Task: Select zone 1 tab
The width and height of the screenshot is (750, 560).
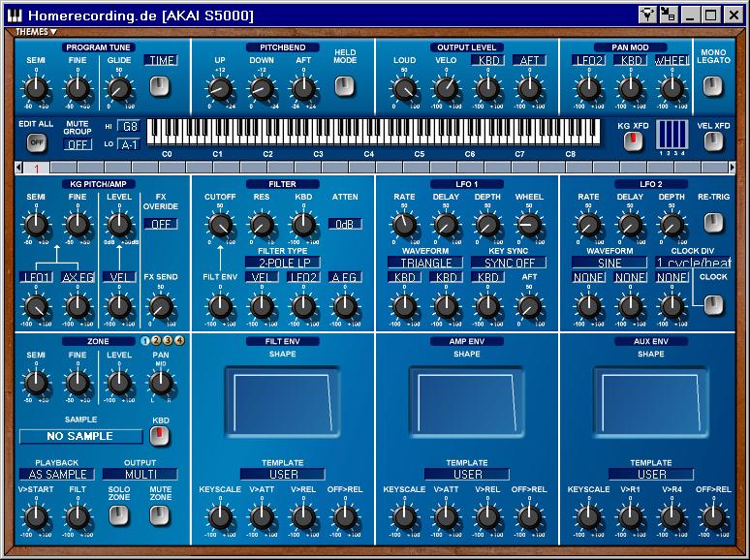Action: [x=145, y=340]
